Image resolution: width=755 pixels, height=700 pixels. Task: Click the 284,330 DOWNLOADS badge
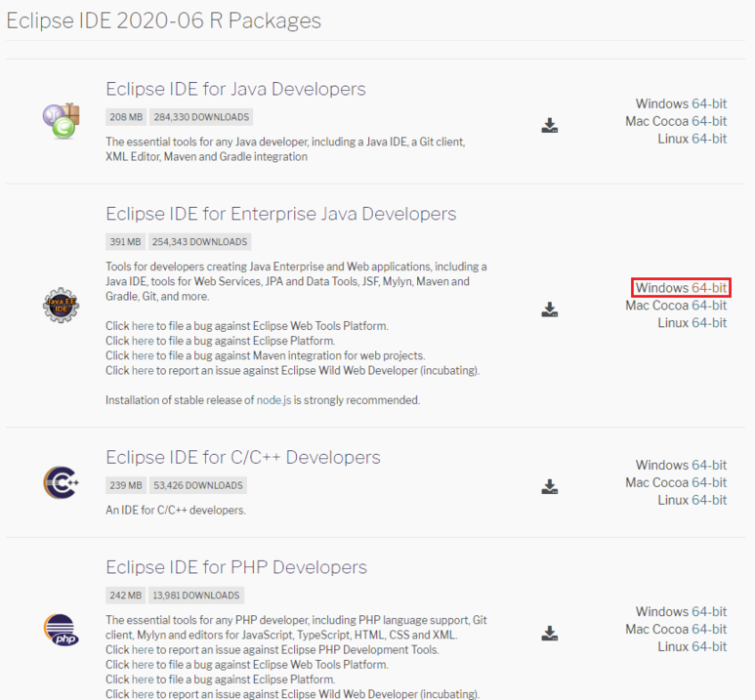point(201,117)
